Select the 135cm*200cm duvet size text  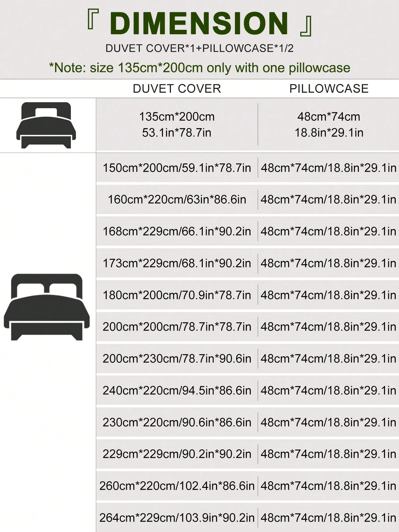coord(177,117)
